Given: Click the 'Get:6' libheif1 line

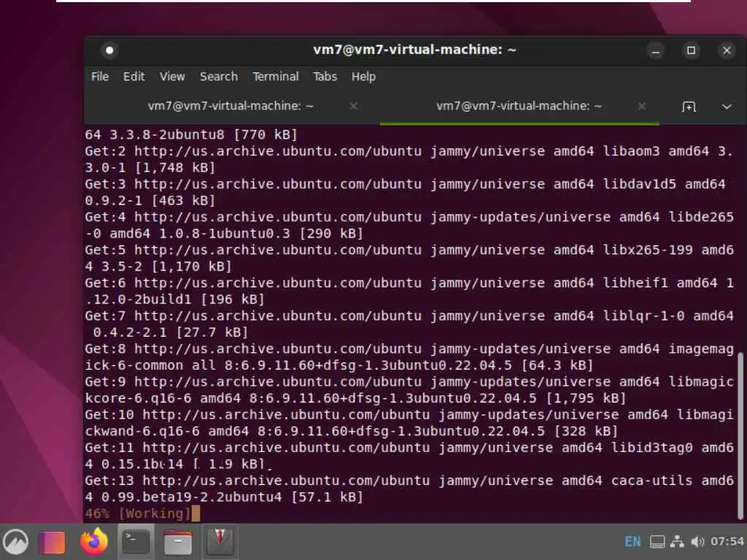Looking at the screenshot, I should pyautogui.click(x=409, y=291).
